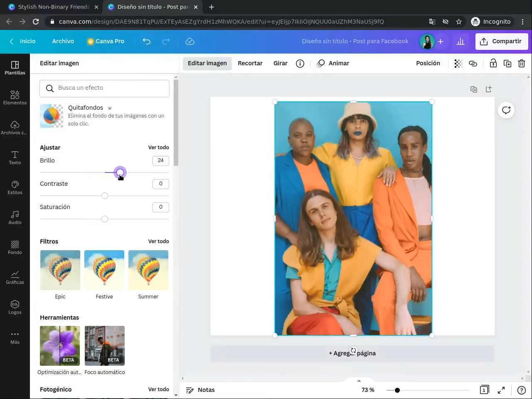The height and width of the screenshot is (399, 532).
Task: Expand all Ajustar options with Ver todo
Action: (x=158, y=148)
